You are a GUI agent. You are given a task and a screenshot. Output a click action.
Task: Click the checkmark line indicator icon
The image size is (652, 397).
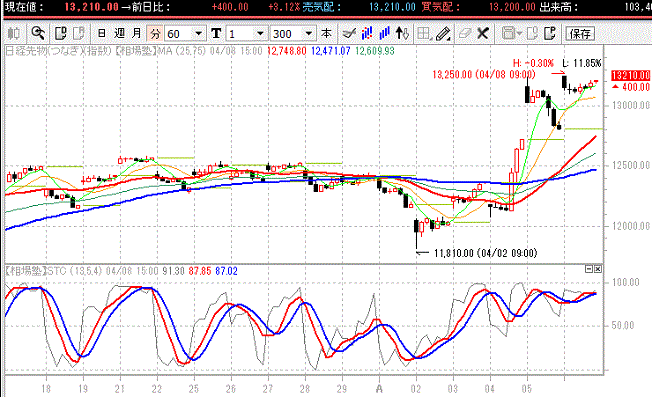349,33
